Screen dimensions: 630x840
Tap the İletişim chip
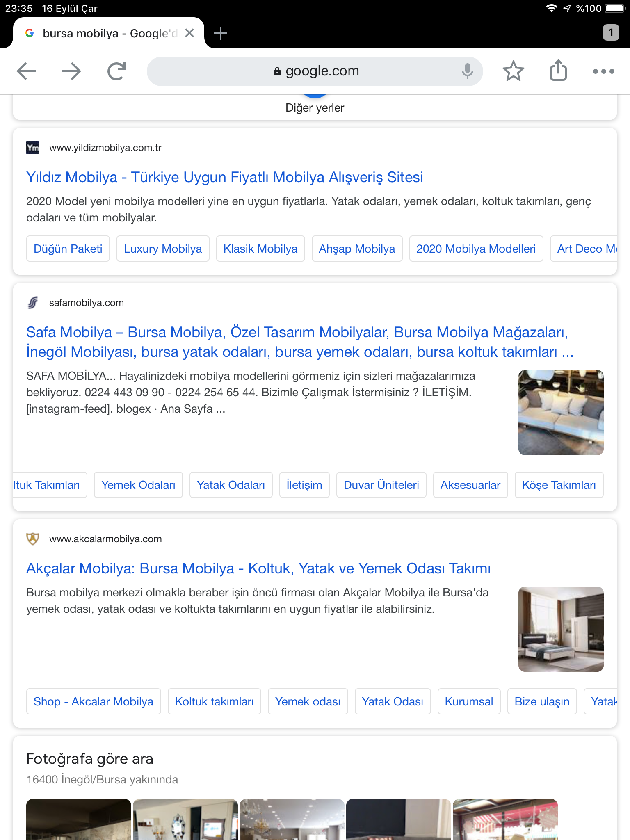tap(304, 485)
